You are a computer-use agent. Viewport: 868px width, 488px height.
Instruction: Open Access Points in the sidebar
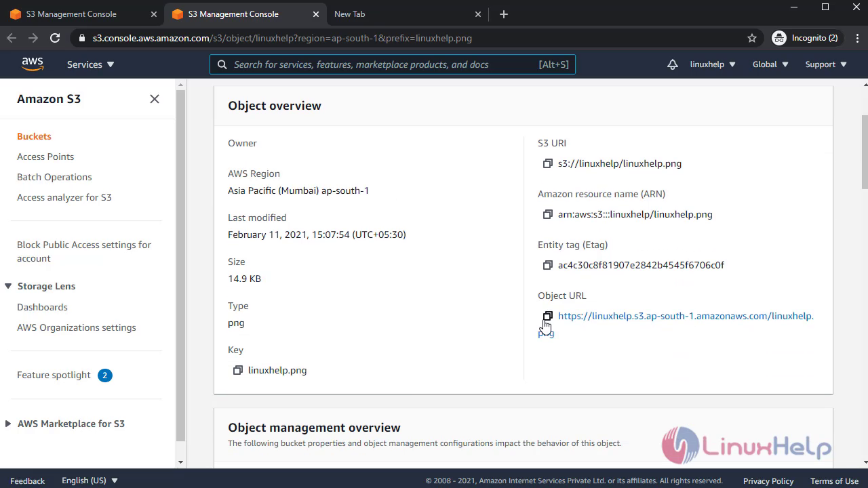click(45, 157)
